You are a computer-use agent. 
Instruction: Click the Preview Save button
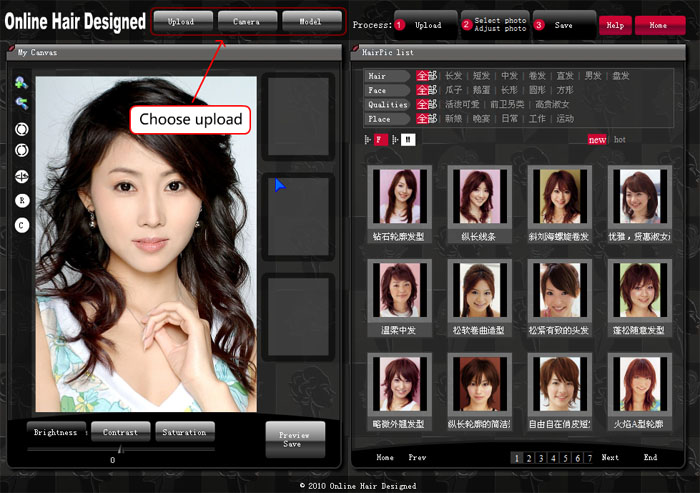[x=295, y=439]
